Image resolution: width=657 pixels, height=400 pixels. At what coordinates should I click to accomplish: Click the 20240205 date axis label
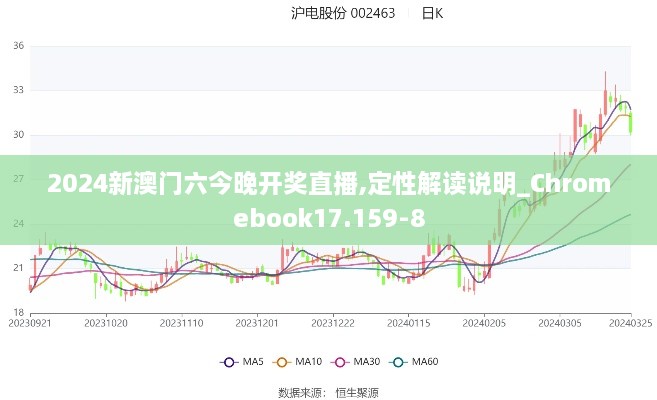[482, 323]
